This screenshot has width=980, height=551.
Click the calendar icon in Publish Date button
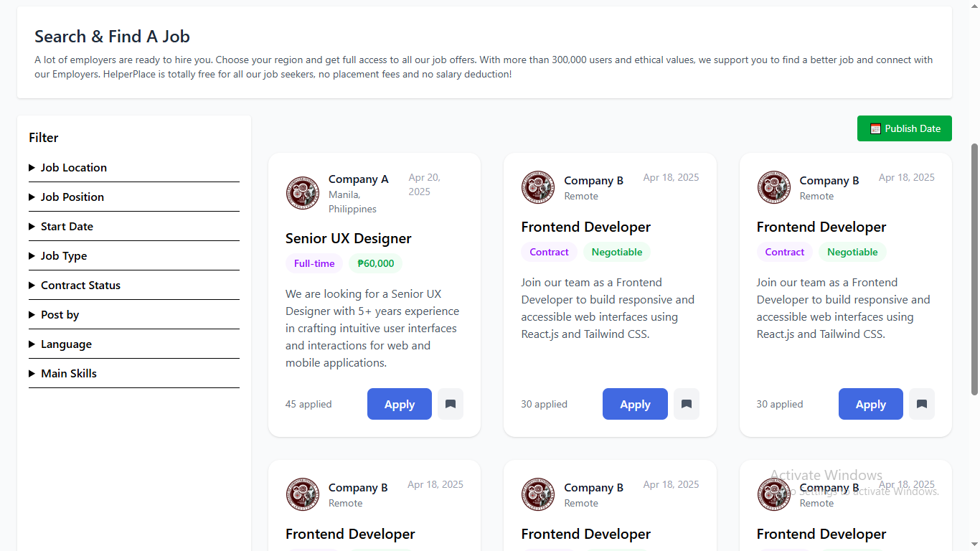tap(875, 128)
